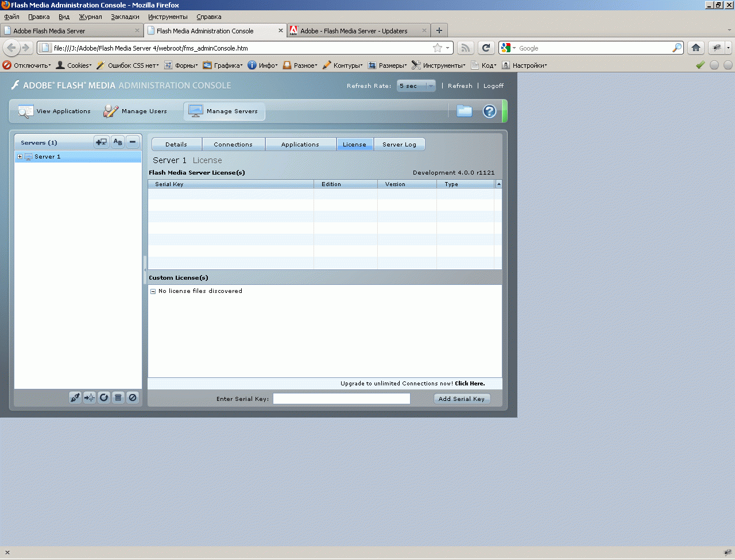Switch to the Applications tab
This screenshot has width=735, height=560.
pyautogui.click(x=300, y=144)
